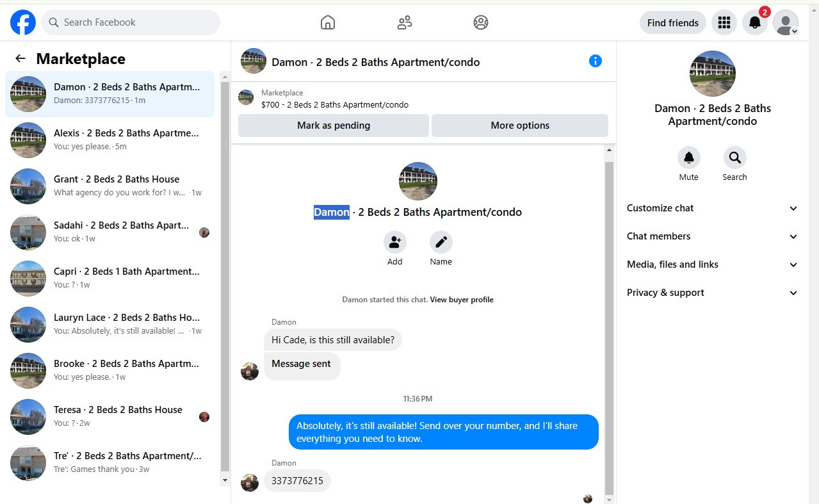Click the large listing photo in right panel
The height and width of the screenshot is (504, 819).
pos(713,74)
